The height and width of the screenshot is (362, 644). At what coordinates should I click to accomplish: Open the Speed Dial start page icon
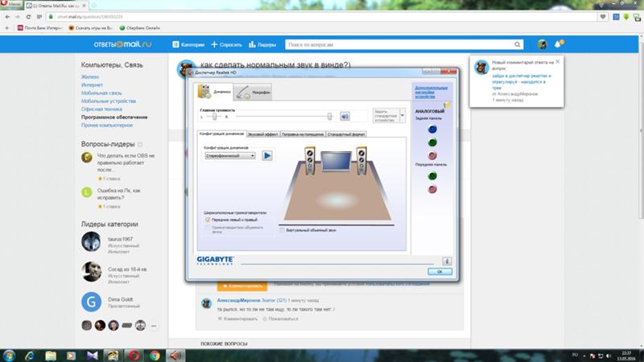click(x=39, y=17)
